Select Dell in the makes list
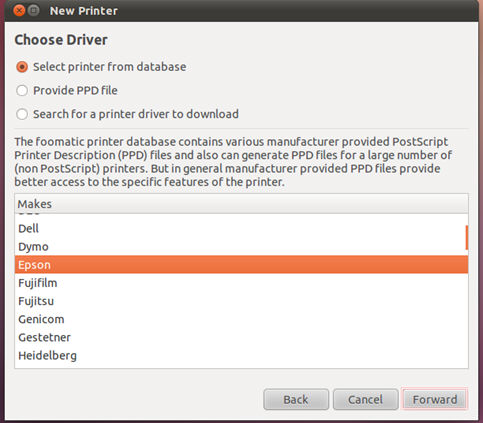Screen dimensions: 483x423 pyautogui.click(x=241, y=229)
